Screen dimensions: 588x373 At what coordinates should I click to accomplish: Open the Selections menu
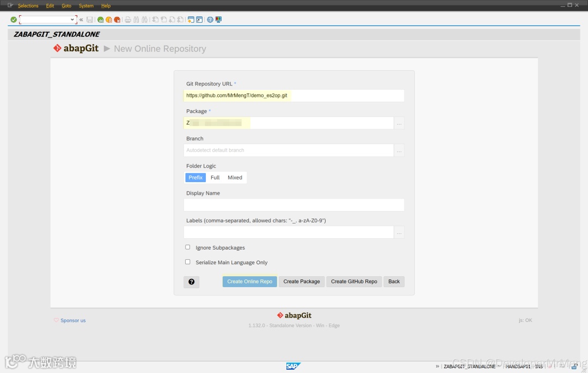point(28,5)
